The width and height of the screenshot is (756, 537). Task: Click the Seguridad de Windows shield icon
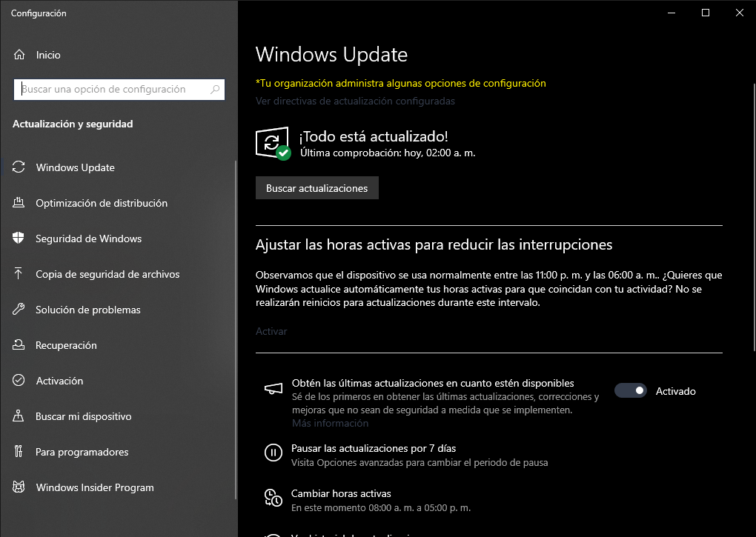(x=19, y=238)
